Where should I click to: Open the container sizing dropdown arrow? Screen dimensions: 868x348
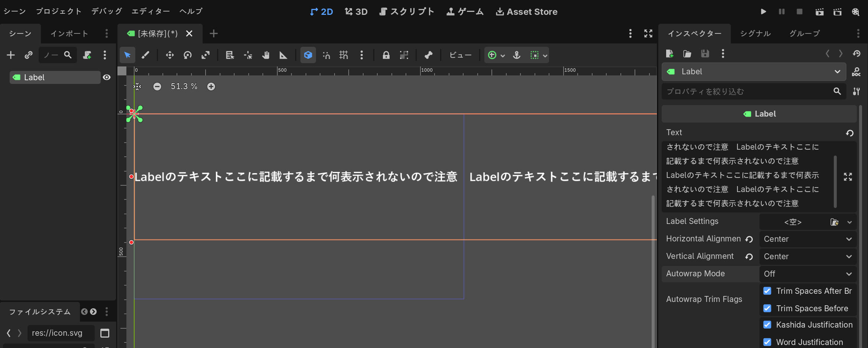545,55
